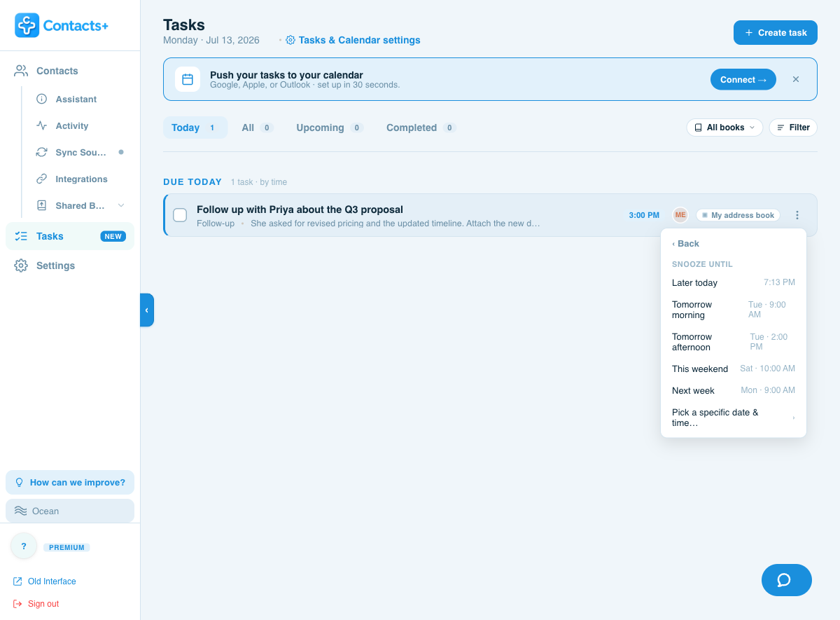Choose Next week snooze option
This screenshot has width=840, height=620.
coord(734,390)
